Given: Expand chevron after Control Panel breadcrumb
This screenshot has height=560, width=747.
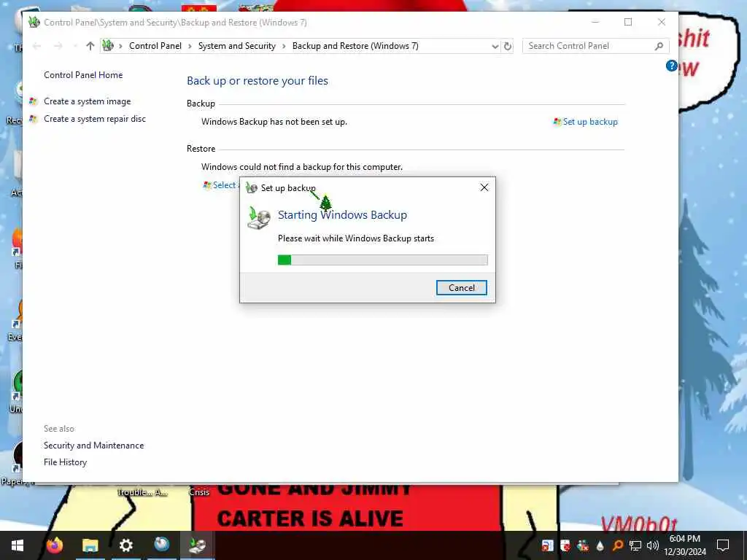Looking at the screenshot, I should pos(190,46).
